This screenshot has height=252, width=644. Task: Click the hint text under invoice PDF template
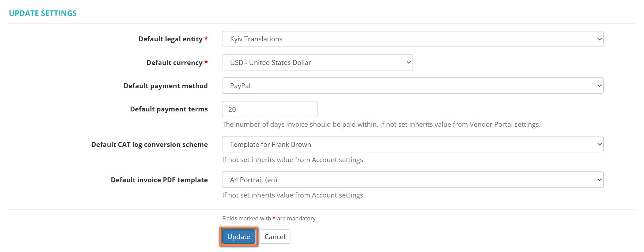pos(293,195)
